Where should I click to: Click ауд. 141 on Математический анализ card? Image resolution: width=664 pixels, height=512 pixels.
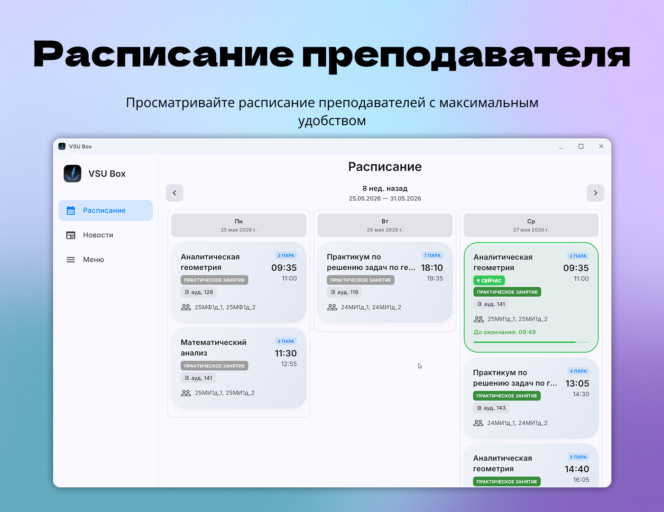coord(198,378)
